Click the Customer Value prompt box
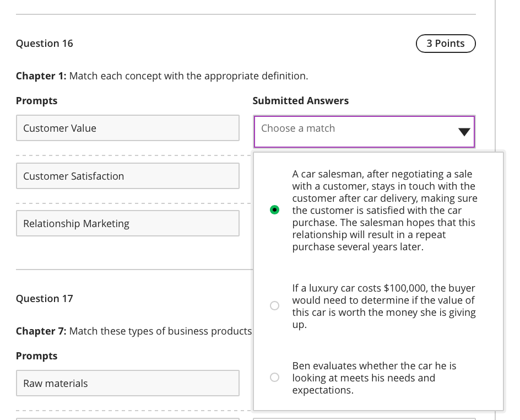Viewport: 520px width, 420px height. (x=128, y=128)
